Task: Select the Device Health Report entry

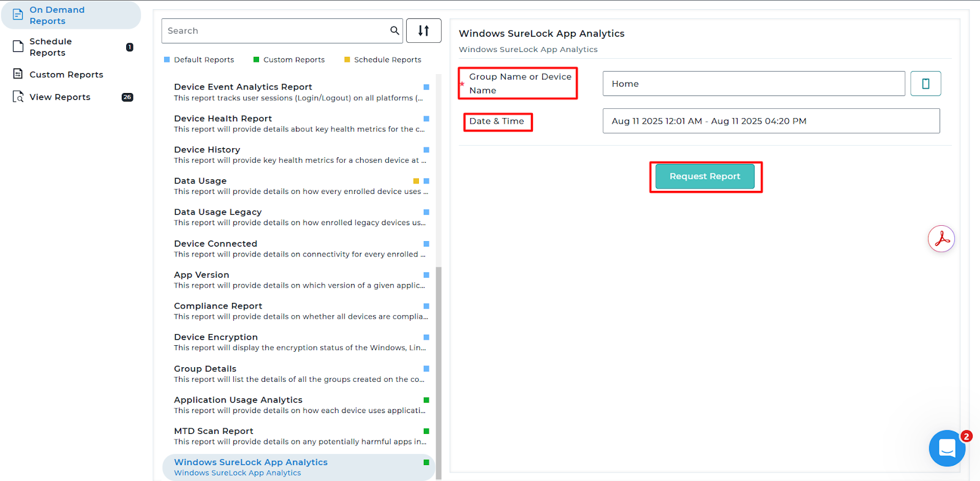Action: (223, 119)
